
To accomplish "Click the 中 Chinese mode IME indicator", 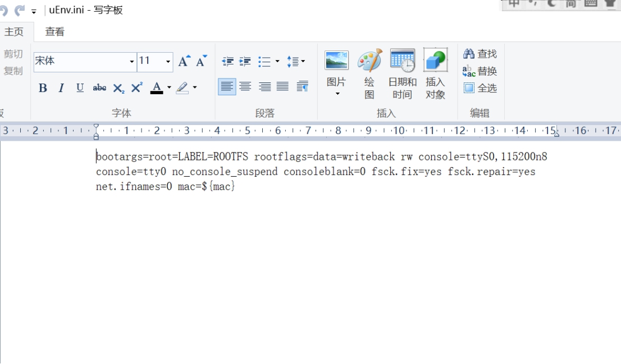I will (x=514, y=3).
